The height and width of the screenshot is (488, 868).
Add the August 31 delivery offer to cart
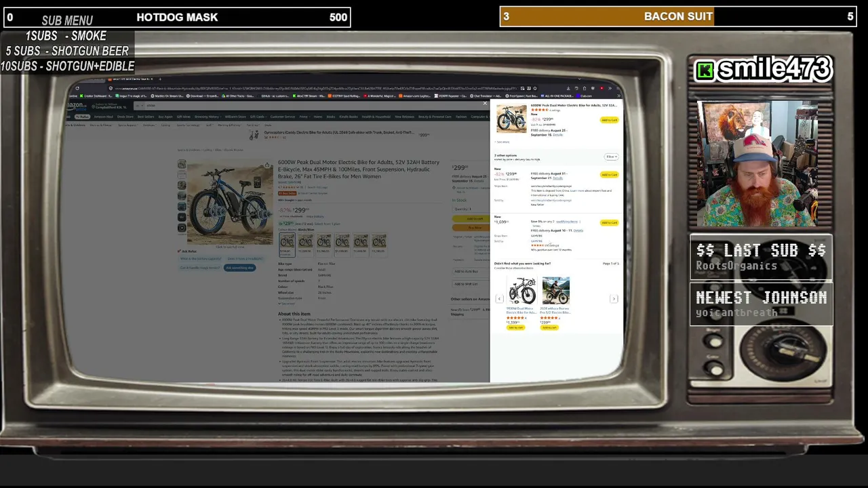[x=609, y=175]
